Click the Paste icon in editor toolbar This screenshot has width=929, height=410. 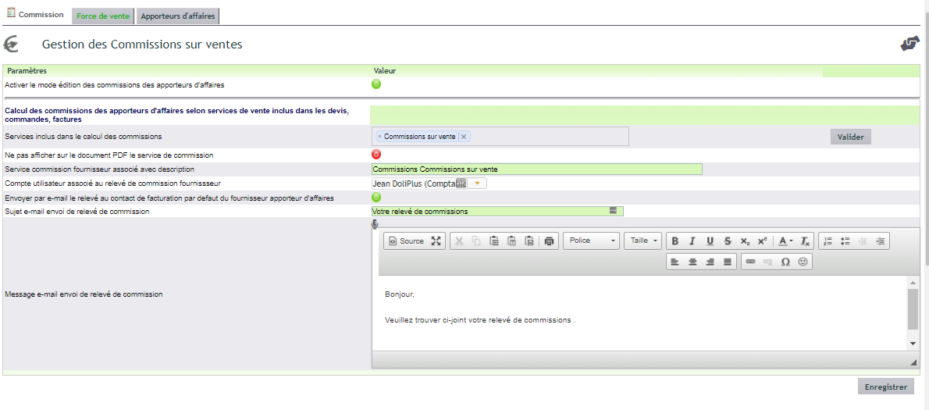click(494, 241)
